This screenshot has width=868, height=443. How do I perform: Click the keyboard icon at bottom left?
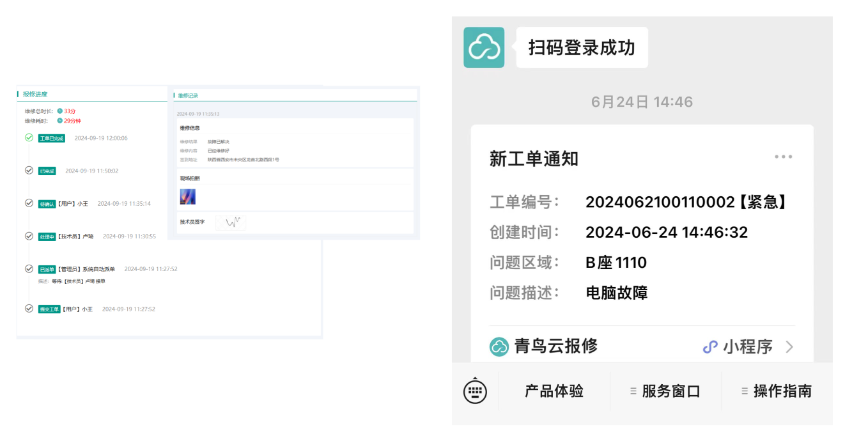coord(476,391)
